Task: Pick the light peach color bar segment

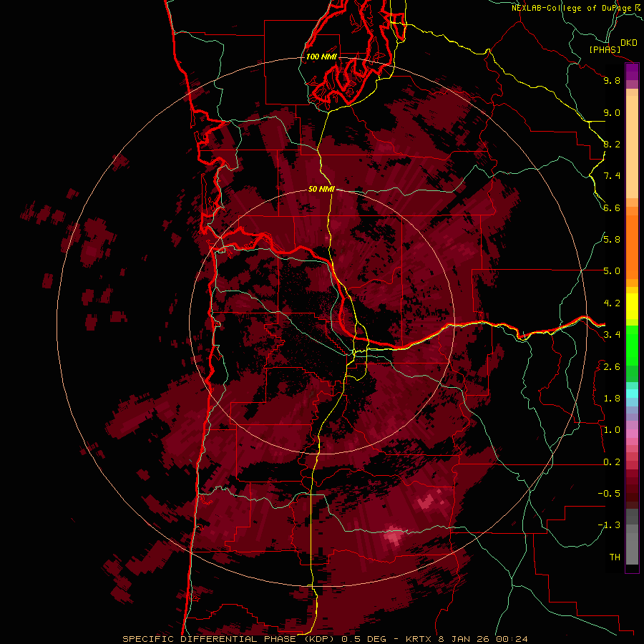Action: tap(632, 147)
